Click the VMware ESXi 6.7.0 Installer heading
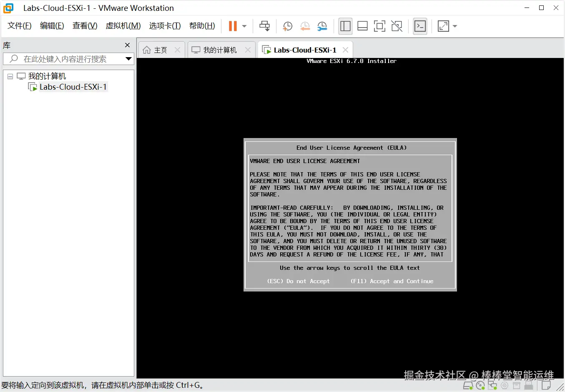This screenshot has height=392, width=565. coord(352,61)
